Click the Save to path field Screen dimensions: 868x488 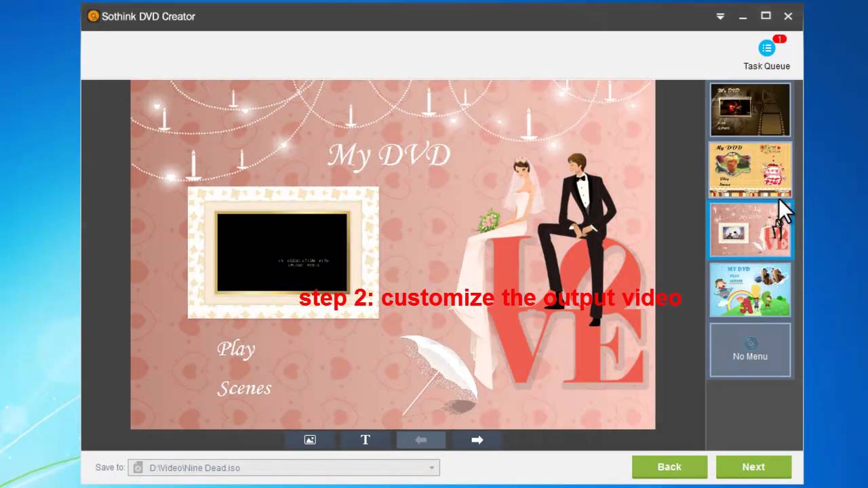[x=283, y=468]
